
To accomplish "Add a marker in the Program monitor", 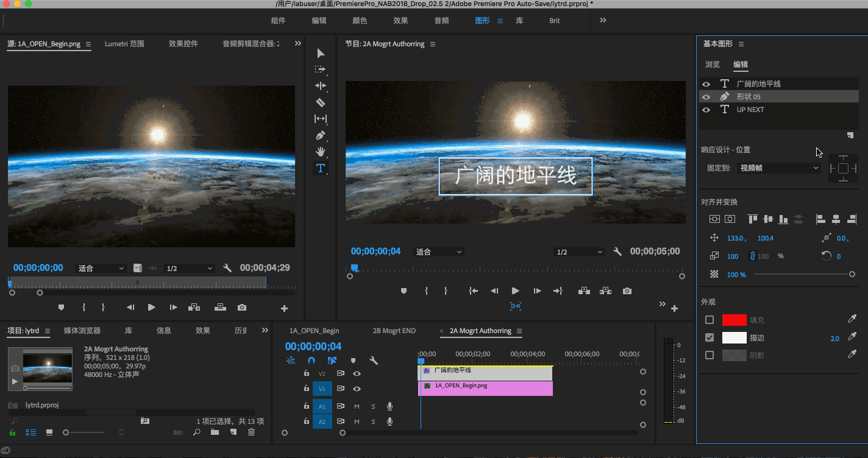I will point(403,291).
